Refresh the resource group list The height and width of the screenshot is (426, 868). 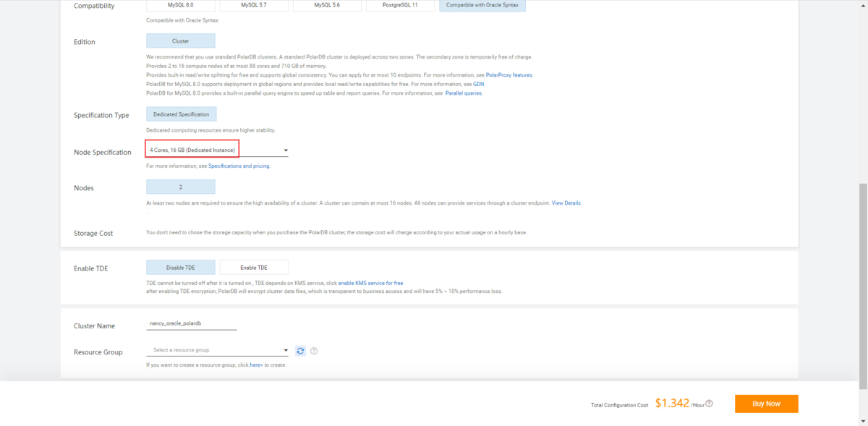click(x=301, y=351)
